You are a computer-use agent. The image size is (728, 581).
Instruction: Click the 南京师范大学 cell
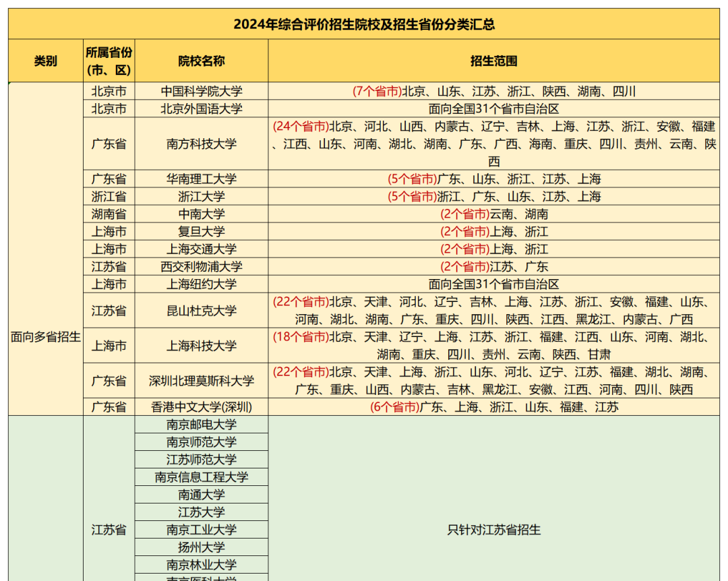(x=202, y=442)
